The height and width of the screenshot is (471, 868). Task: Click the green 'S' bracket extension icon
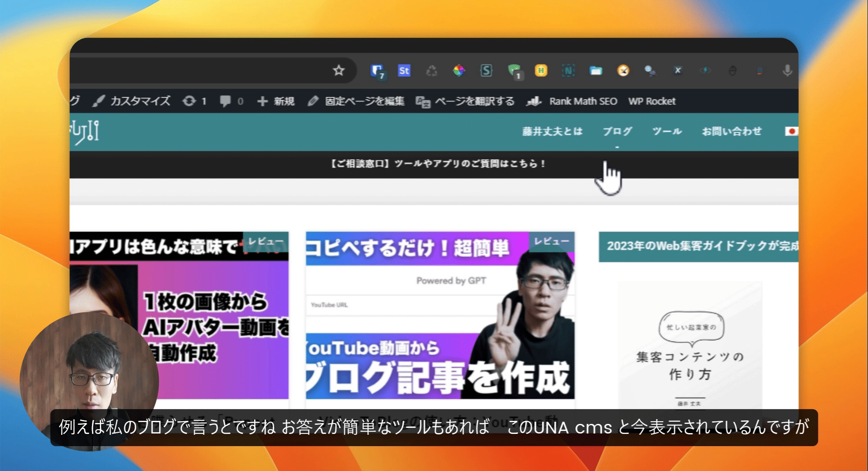pyautogui.click(x=486, y=71)
